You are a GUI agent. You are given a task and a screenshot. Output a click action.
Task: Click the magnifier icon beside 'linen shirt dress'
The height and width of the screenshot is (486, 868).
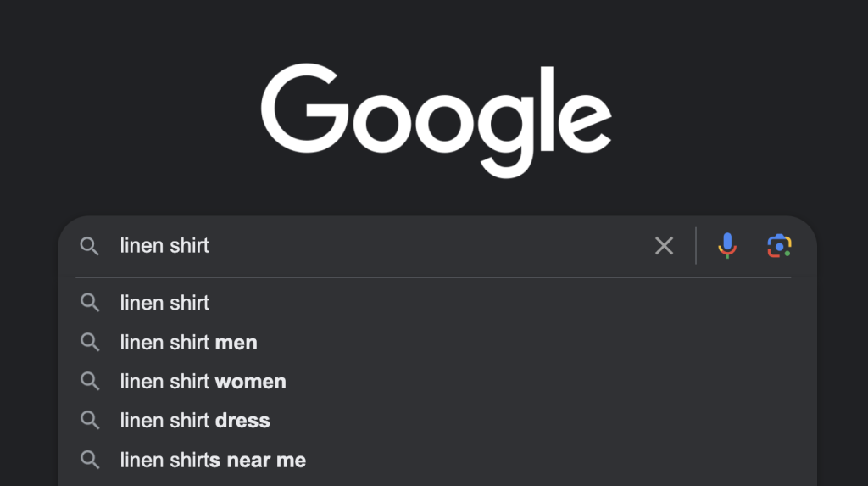pyautogui.click(x=89, y=421)
